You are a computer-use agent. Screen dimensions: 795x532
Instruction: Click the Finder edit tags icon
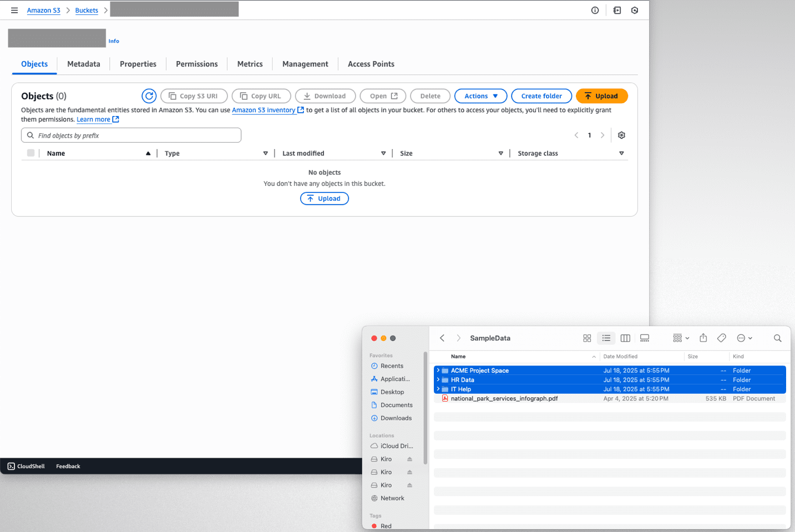click(721, 338)
